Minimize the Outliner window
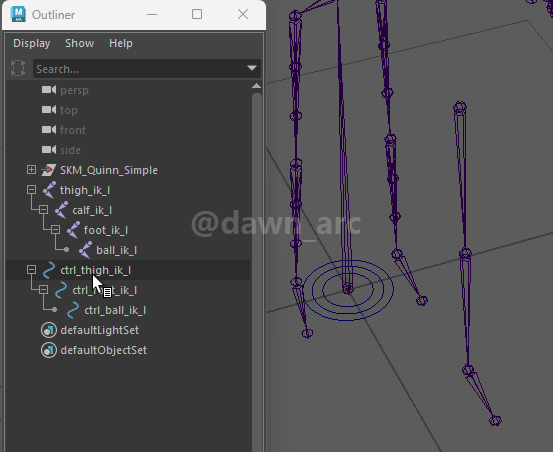553x452 pixels. [x=152, y=14]
